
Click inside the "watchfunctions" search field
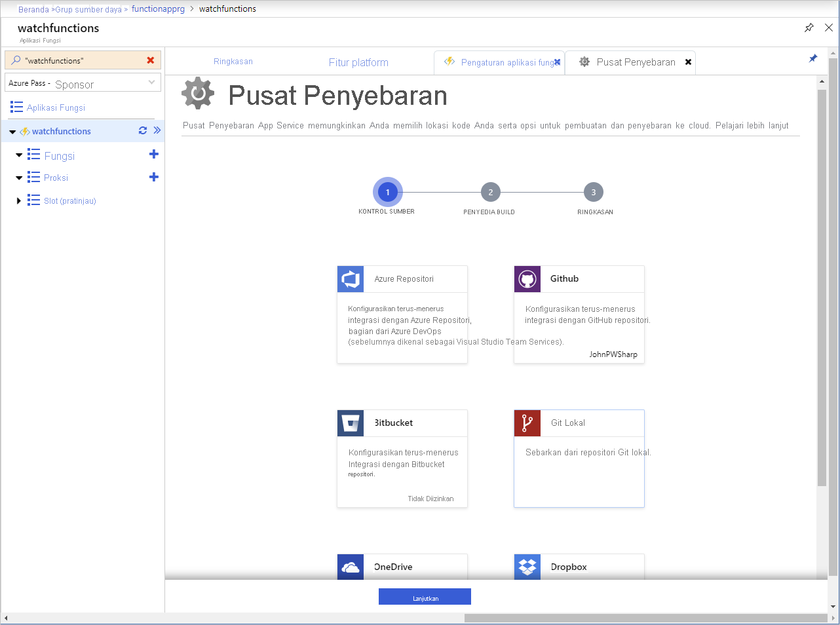click(x=83, y=60)
